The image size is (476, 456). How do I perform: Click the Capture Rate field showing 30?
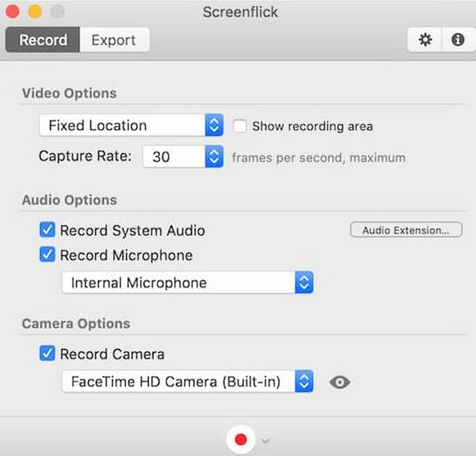(x=173, y=157)
